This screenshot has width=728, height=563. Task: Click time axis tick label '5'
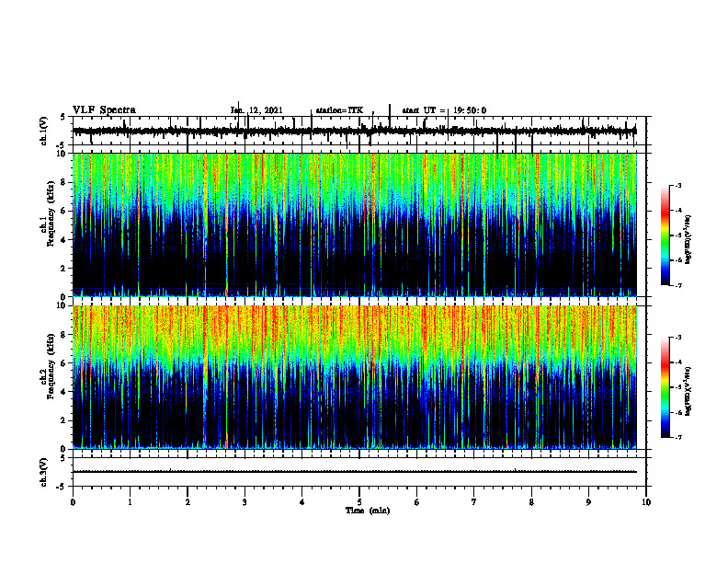359,502
